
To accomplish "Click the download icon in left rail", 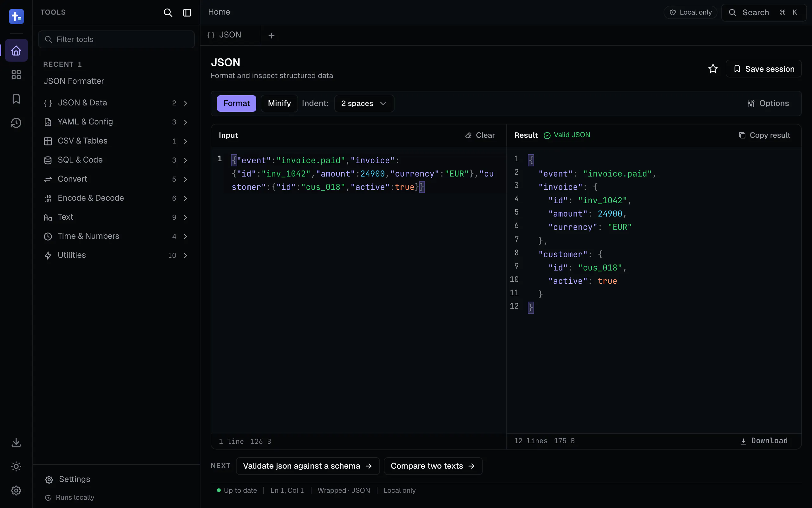I will coord(16,443).
